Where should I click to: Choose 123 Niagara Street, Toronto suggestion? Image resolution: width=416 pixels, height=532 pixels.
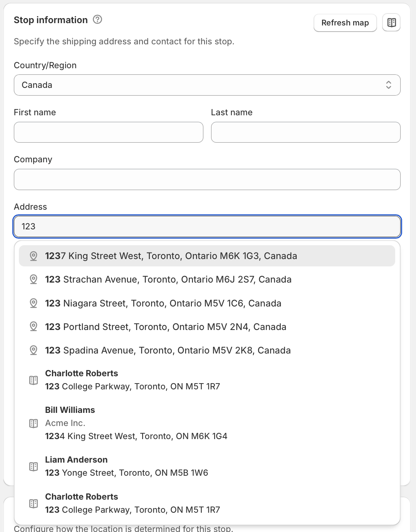207,303
